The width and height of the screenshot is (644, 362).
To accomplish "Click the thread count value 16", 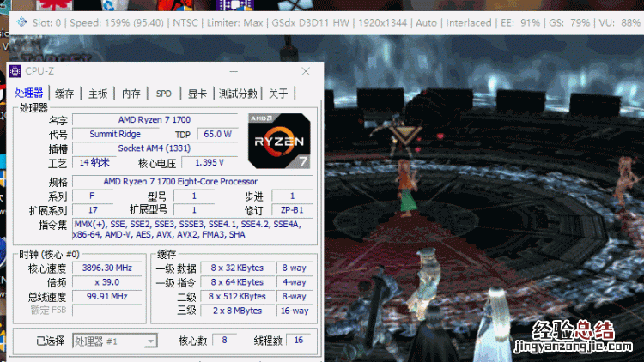I will point(299,341).
